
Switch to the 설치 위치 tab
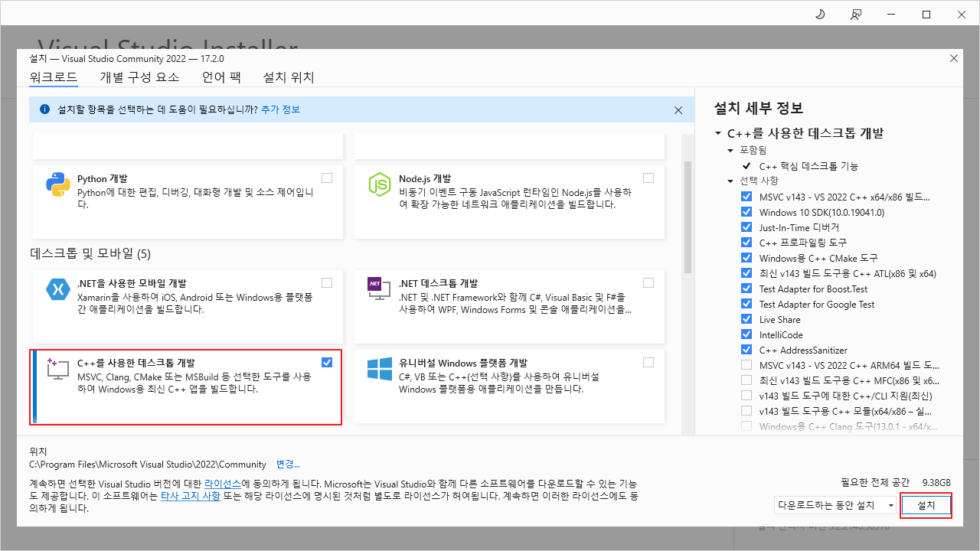pos(289,77)
